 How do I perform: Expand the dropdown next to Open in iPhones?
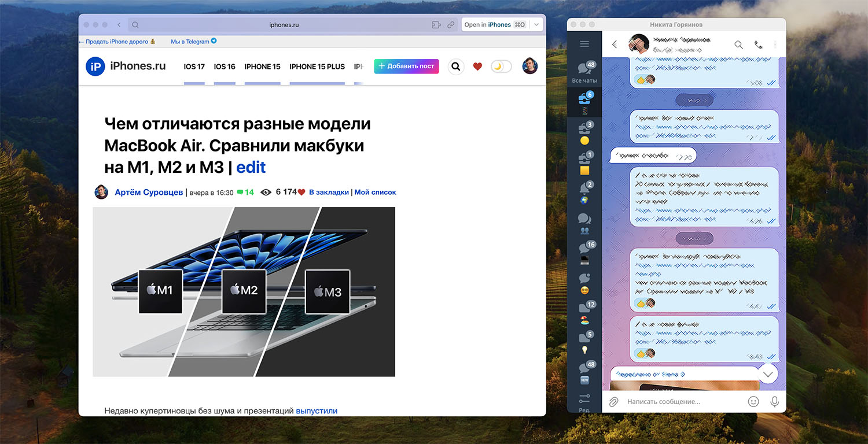pyautogui.click(x=536, y=25)
